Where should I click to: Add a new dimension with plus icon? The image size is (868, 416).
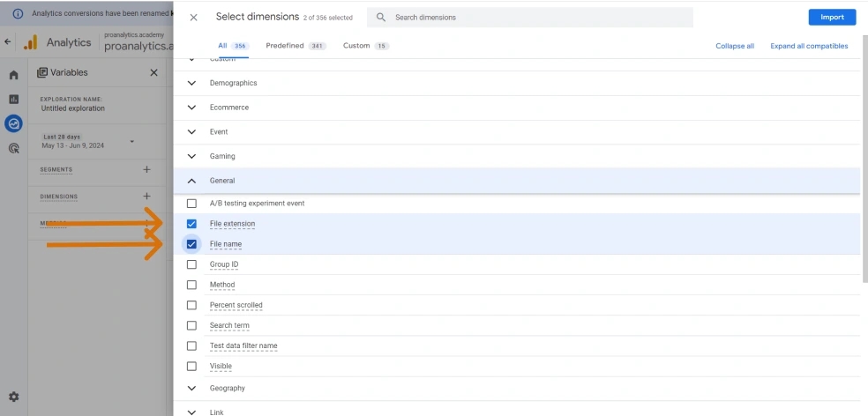click(146, 196)
